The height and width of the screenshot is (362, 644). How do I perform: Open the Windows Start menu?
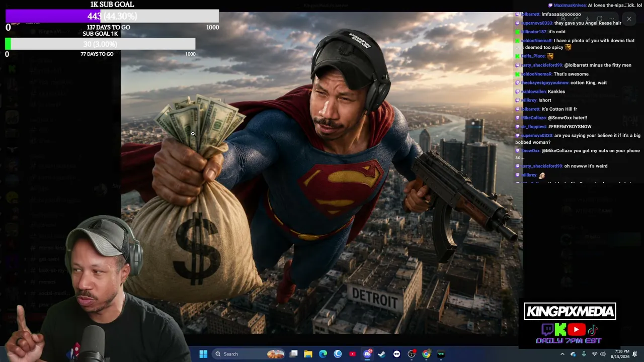coord(203,354)
